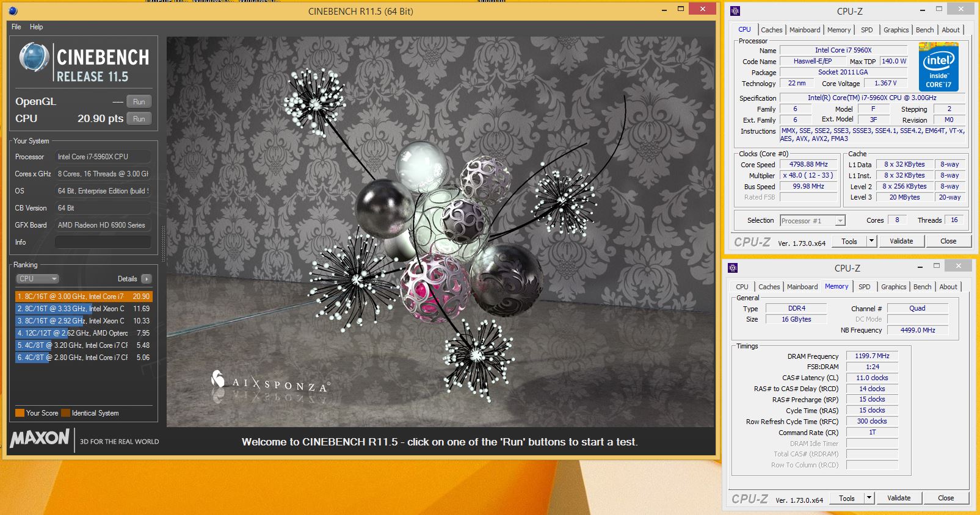
Task: Select ranking row 5 scoring 5.48
Action: click(x=84, y=345)
